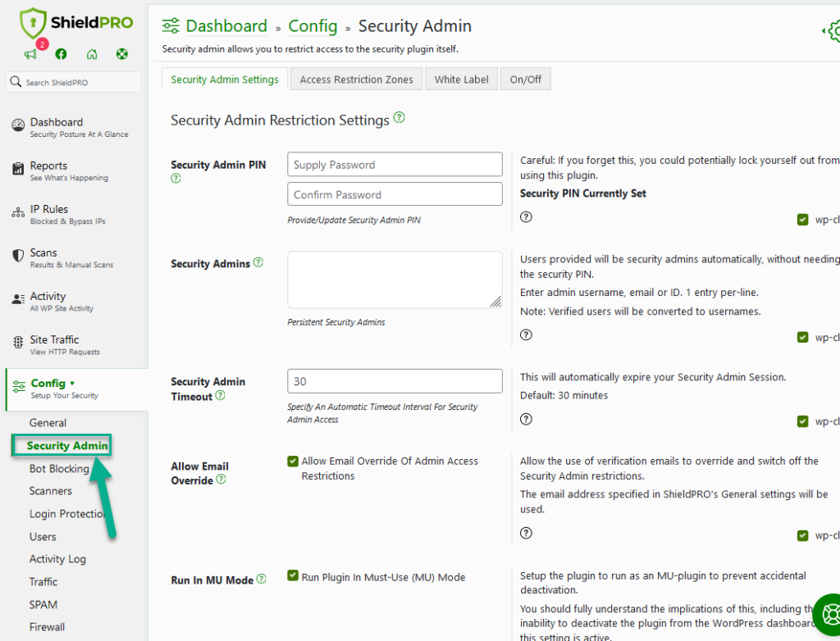Go to the Dashboard breadcrumb link

[x=226, y=25]
